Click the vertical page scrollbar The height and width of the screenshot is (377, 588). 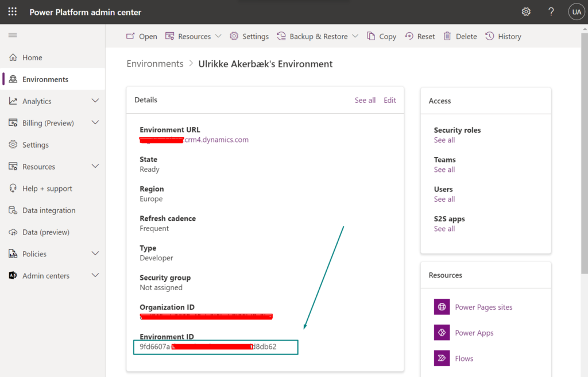584,153
